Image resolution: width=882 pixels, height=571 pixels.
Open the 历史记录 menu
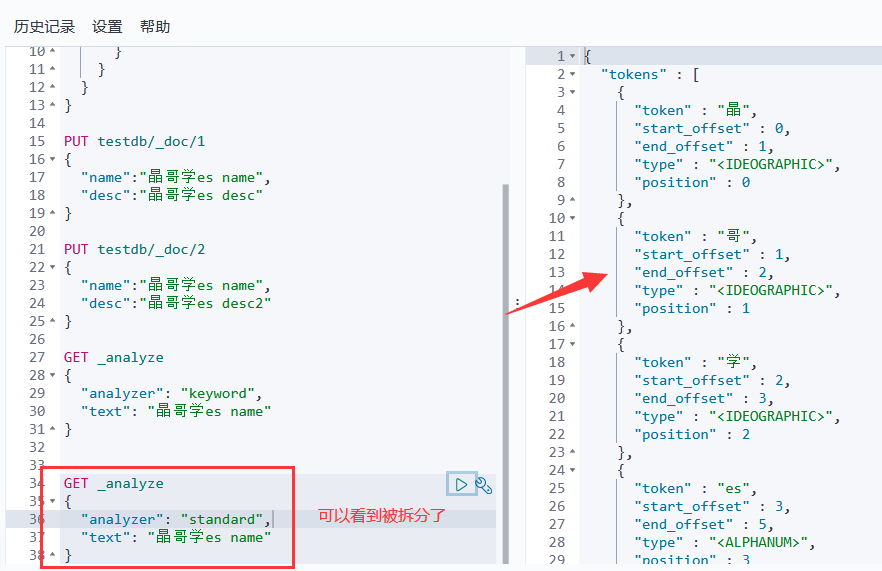44,27
